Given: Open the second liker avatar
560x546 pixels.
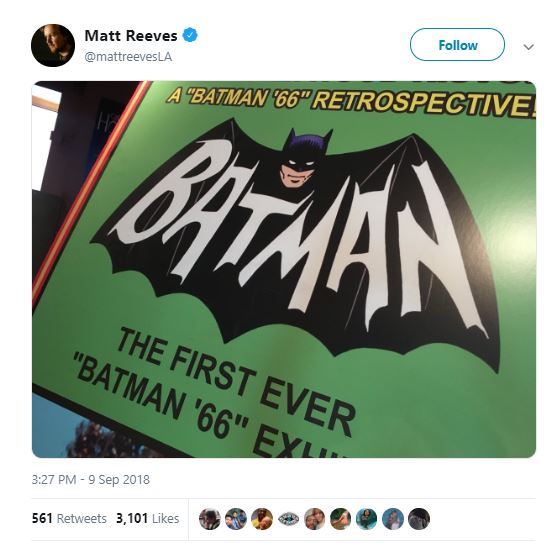Looking at the screenshot, I should [236, 519].
